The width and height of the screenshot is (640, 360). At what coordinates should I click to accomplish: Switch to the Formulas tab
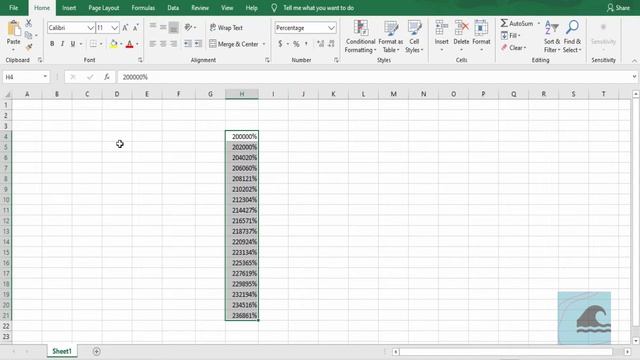(x=143, y=8)
